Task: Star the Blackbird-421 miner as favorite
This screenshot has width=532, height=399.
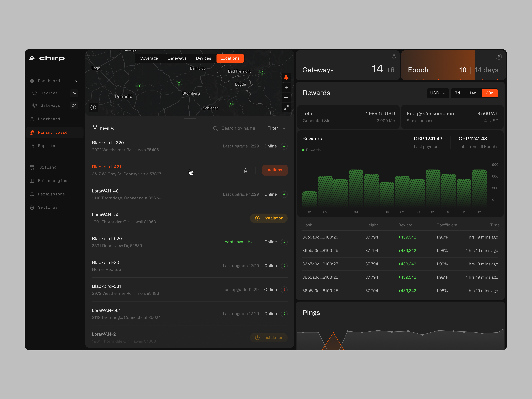Action: point(245,170)
